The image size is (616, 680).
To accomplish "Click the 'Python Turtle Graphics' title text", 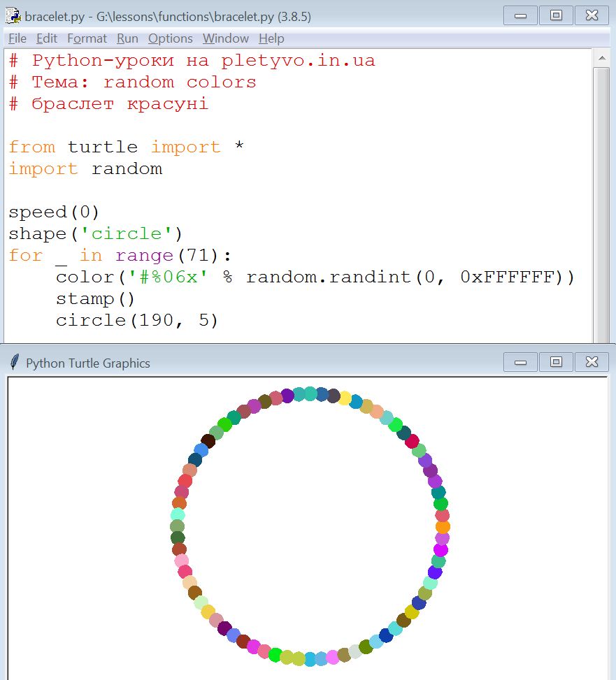I will click(x=88, y=363).
